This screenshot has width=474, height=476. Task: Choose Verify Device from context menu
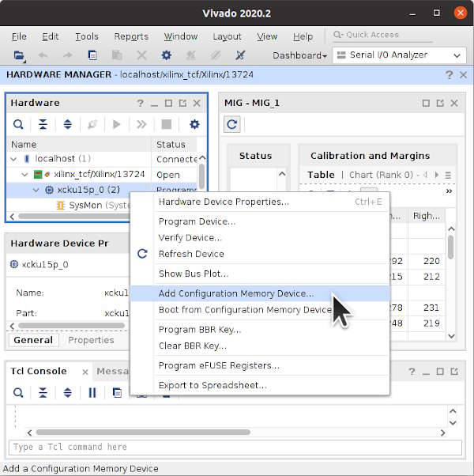260,238
